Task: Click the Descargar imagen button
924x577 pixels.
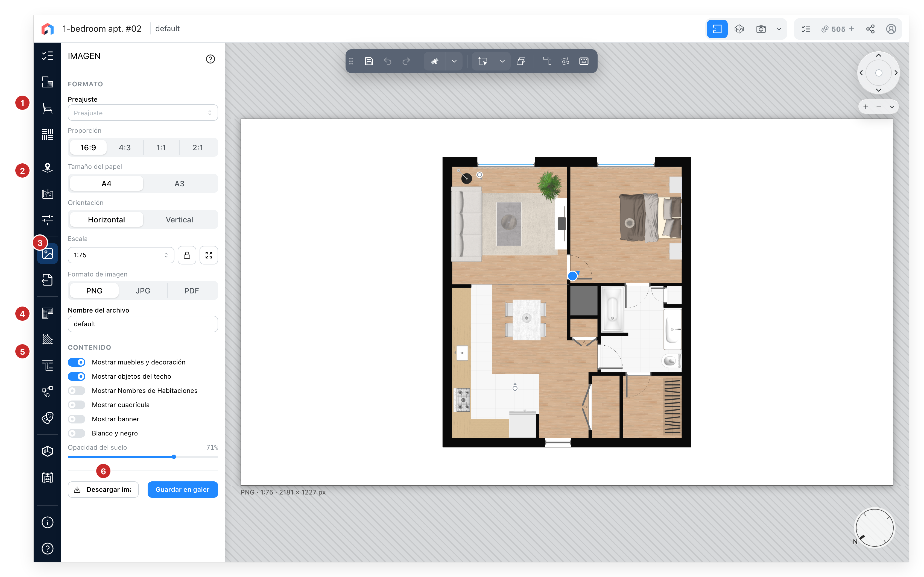Action: [103, 490]
